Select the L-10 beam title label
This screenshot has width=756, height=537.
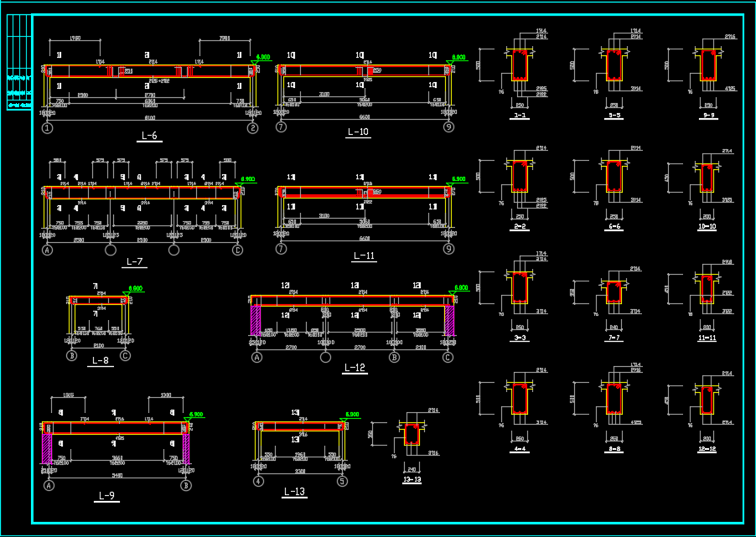pos(358,132)
